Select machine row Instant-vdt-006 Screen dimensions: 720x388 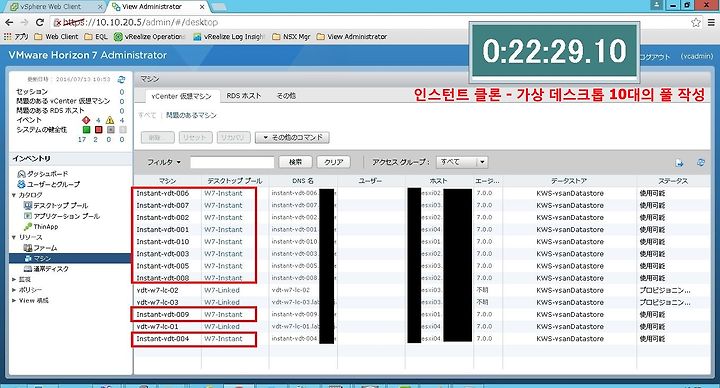[422, 193]
